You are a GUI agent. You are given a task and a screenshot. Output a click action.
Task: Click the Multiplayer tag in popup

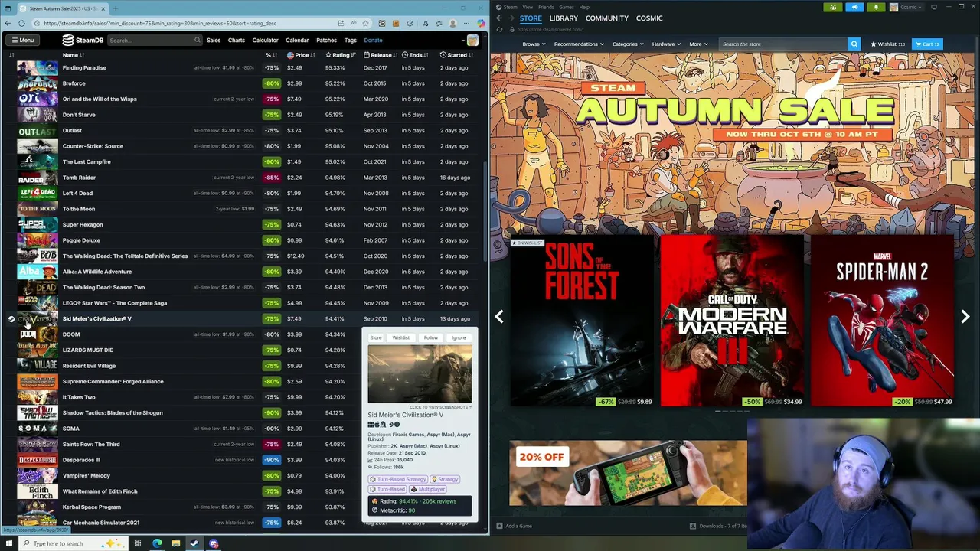[x=428, y=489]
